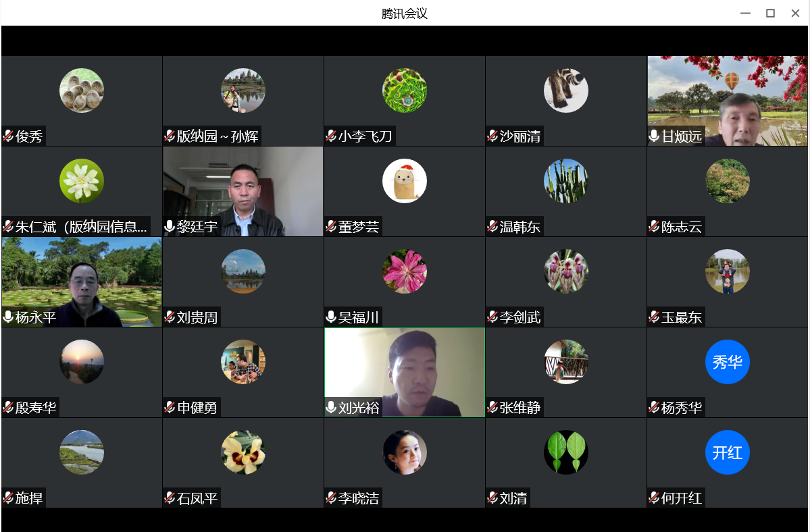Click blue 开红 initials avatar
Viewport: 810px width, 532px height.
[728, 452]
